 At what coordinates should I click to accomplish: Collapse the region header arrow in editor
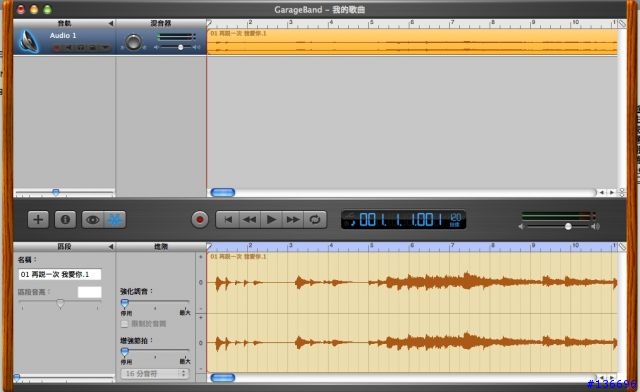(x=111, y=247)
